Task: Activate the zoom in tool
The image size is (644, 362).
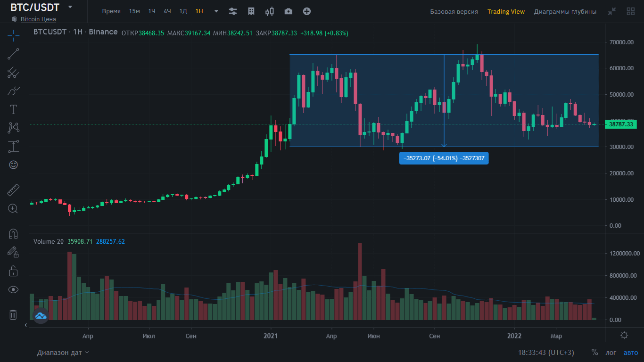Action: [x=13, y=208]
